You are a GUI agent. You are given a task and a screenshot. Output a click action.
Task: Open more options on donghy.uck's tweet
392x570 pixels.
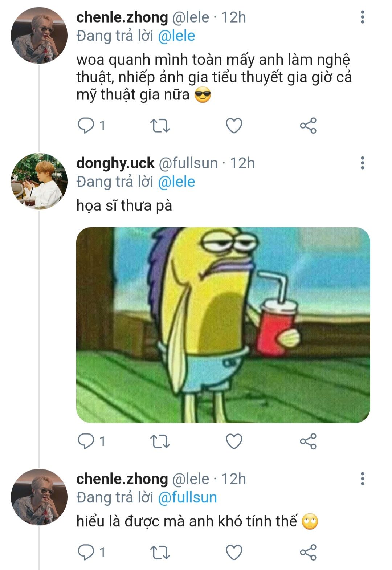point(362,163)
